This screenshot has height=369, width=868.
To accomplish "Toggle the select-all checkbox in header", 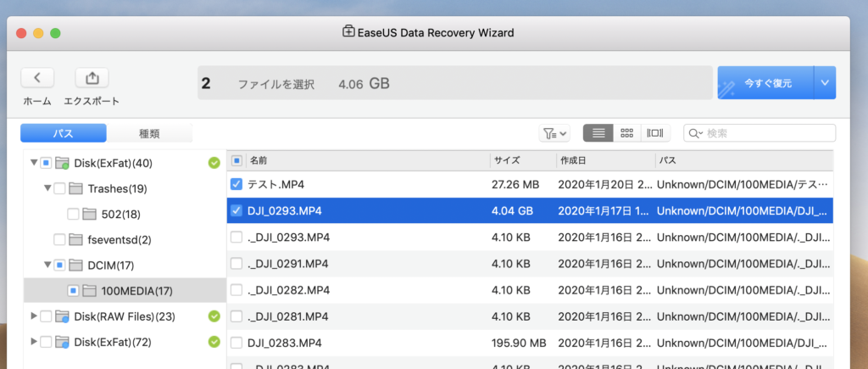I will pos(236,160).
